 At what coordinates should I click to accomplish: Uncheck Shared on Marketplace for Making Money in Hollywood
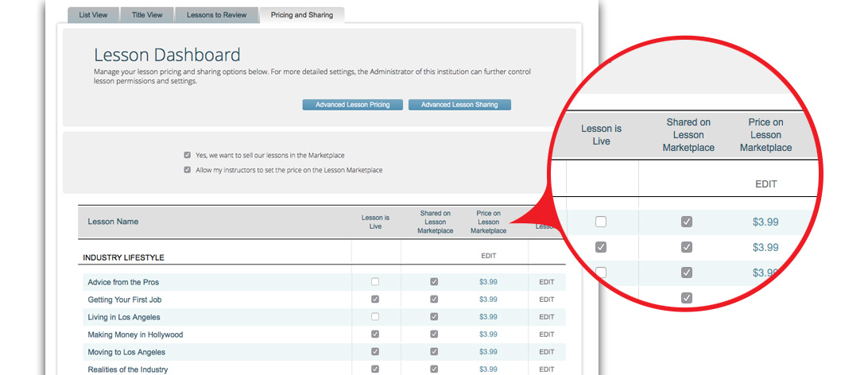coord(434,334)
